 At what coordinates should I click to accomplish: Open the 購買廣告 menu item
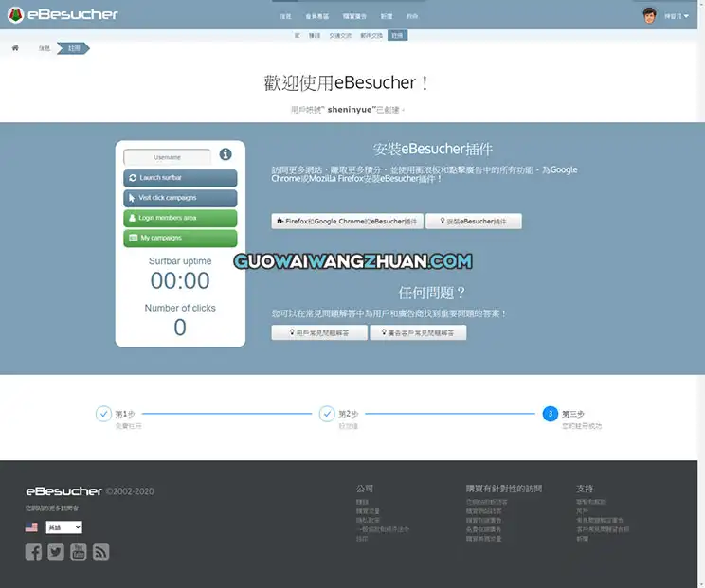pos(354,16)
